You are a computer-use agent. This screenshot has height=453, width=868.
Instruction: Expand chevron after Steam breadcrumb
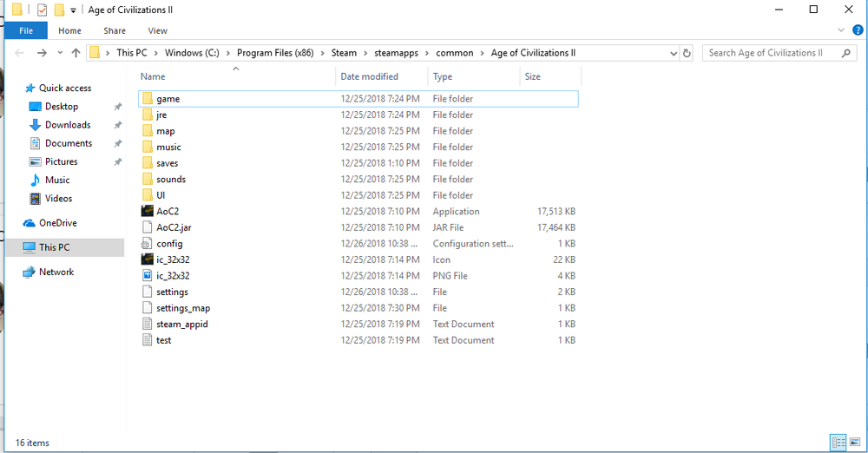(365, 53)
